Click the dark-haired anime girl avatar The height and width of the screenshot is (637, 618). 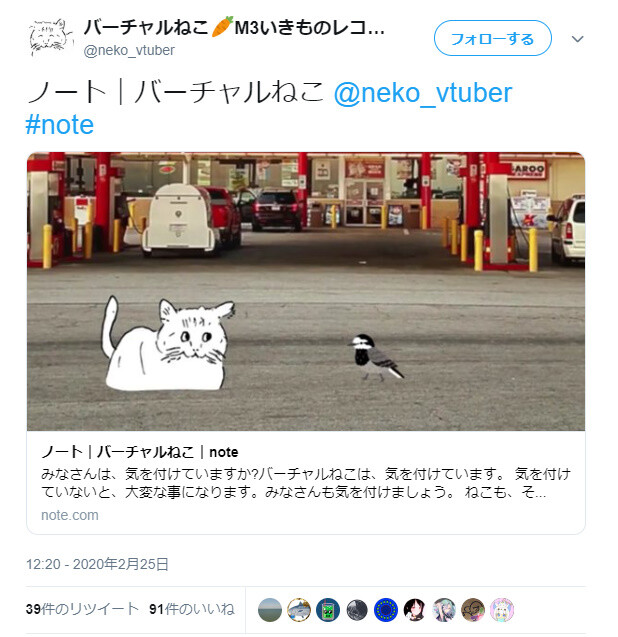click(415, 610)
